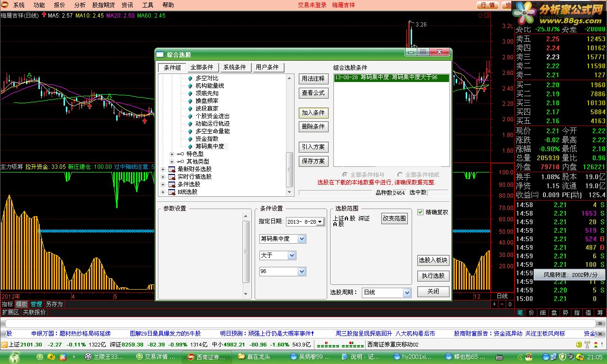
Task: Click icon beside 波段赢家 formula
Action: (191, 109)
